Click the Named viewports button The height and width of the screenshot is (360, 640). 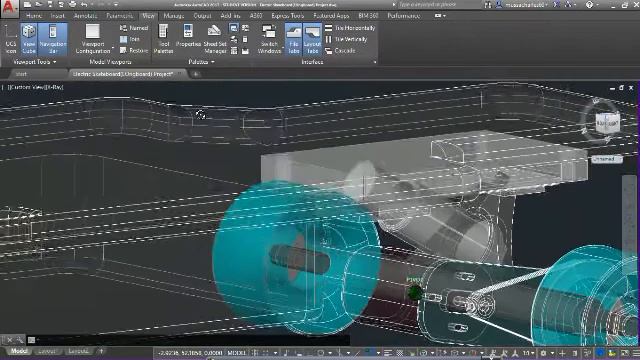[134, 28]
